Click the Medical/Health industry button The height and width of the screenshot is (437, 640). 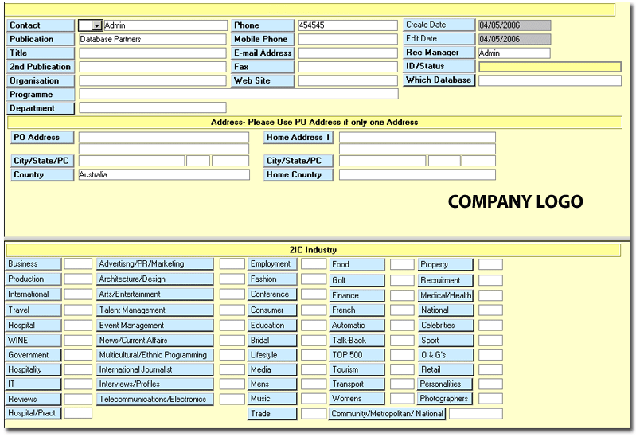click(x=446, y=295)
